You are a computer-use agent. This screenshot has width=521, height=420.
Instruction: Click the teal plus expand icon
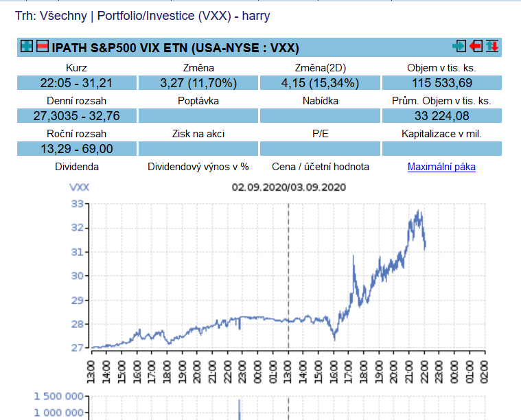(27, 46)
